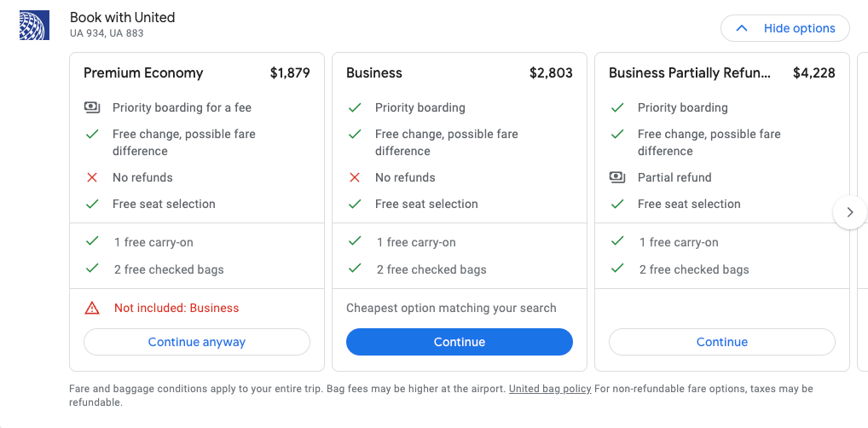Click the upward chevron in Hide options
Screen dimensions: 868x428
743,28
